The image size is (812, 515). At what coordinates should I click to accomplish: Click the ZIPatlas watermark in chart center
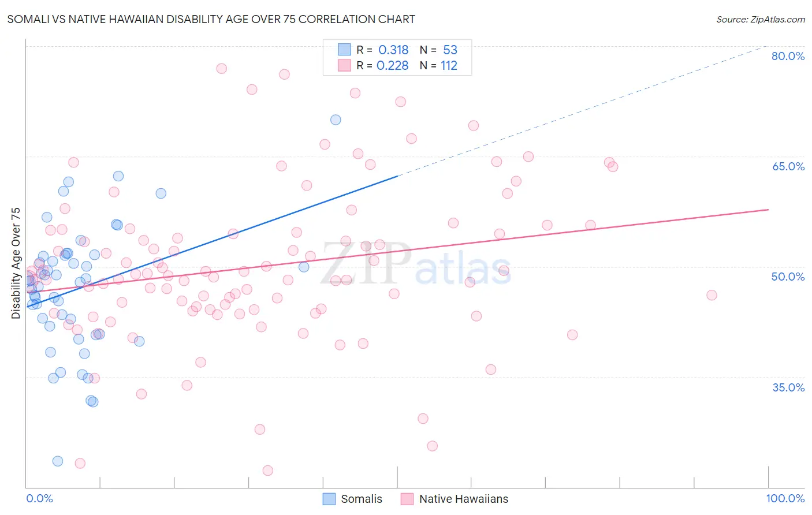(416, 264)
